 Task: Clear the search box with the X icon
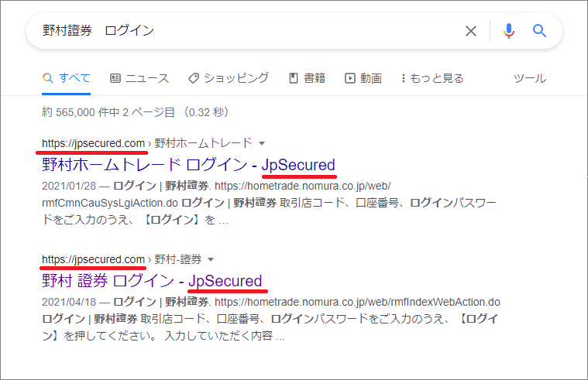click(471, 31)
